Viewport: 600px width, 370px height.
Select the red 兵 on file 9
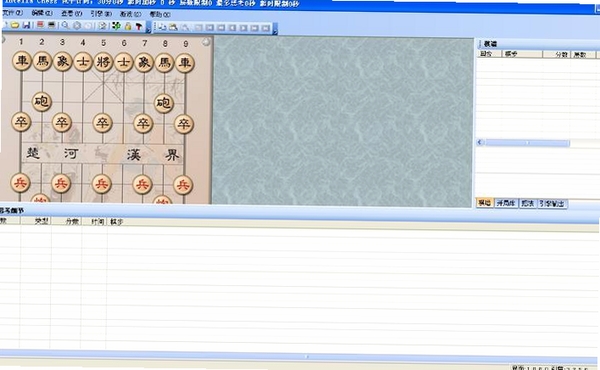(183, 186)
